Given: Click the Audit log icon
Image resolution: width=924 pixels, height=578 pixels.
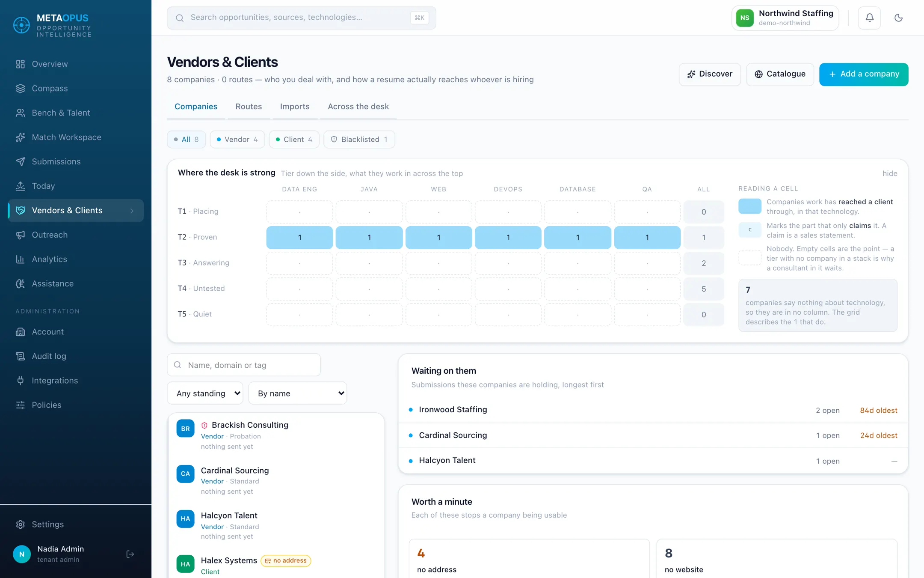Looking at the screenshot, I should (21, 356).
